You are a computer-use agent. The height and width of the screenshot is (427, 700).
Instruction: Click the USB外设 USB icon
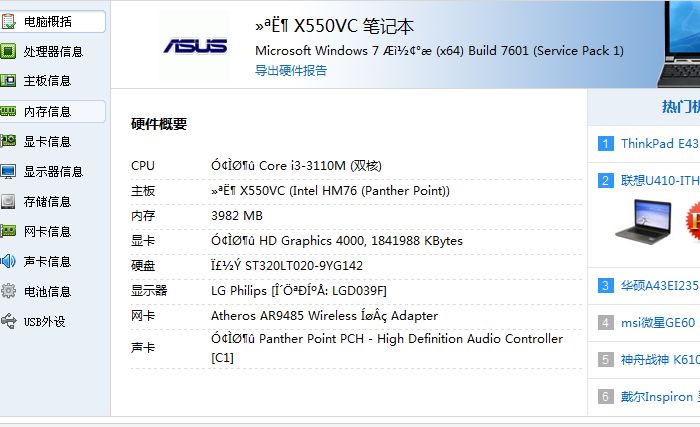pyautogui.click(x=8, y=321)
